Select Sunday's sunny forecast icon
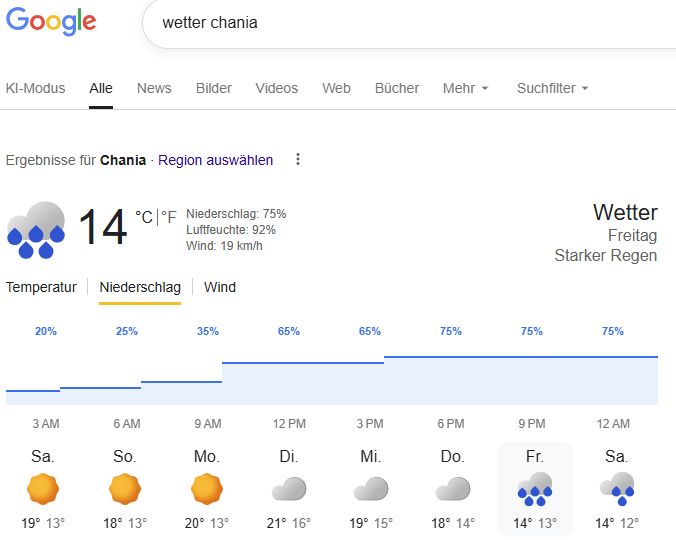The height and width of the screenshot is (540, 676). 125,489
